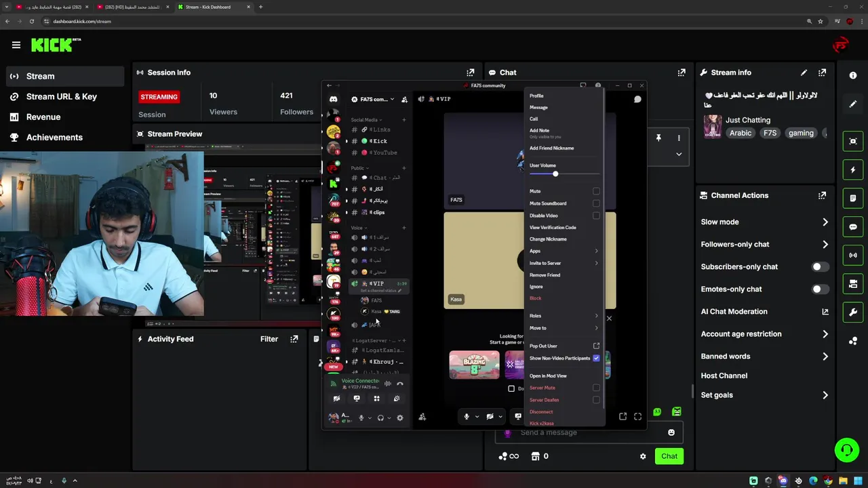Pop out the Chat panel
This screenshot has width=868, height=488.
pyautogui.click(x=682, y=73)
